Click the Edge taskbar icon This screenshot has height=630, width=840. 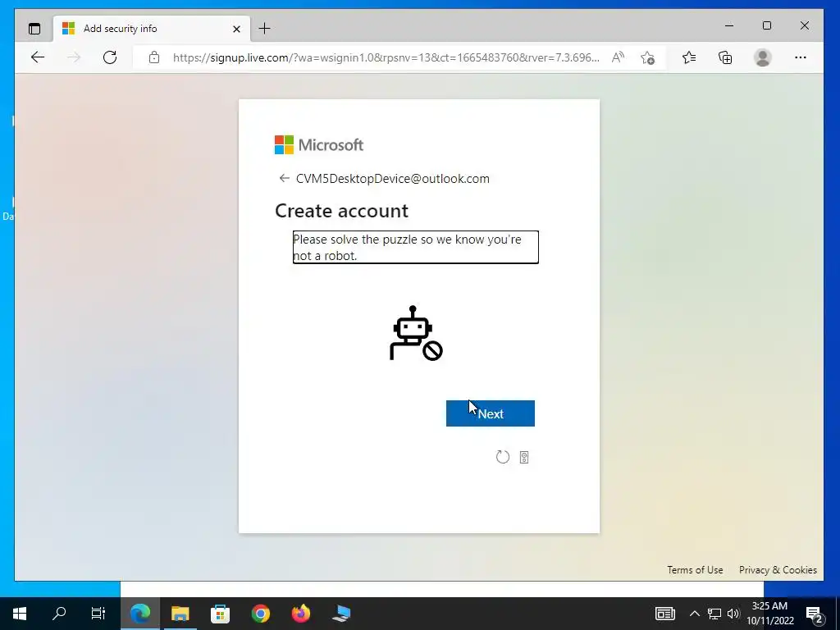tap(140, 614)
